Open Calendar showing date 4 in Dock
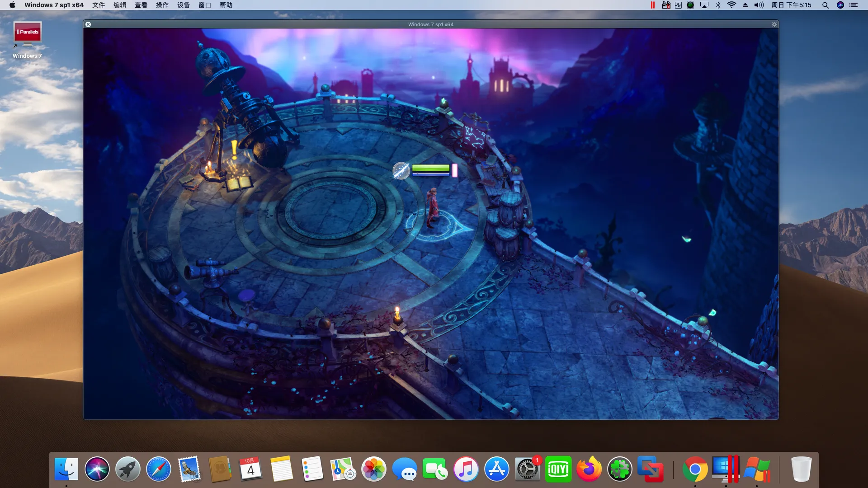This screenshot has width=868, height=488. coord(251,469)
